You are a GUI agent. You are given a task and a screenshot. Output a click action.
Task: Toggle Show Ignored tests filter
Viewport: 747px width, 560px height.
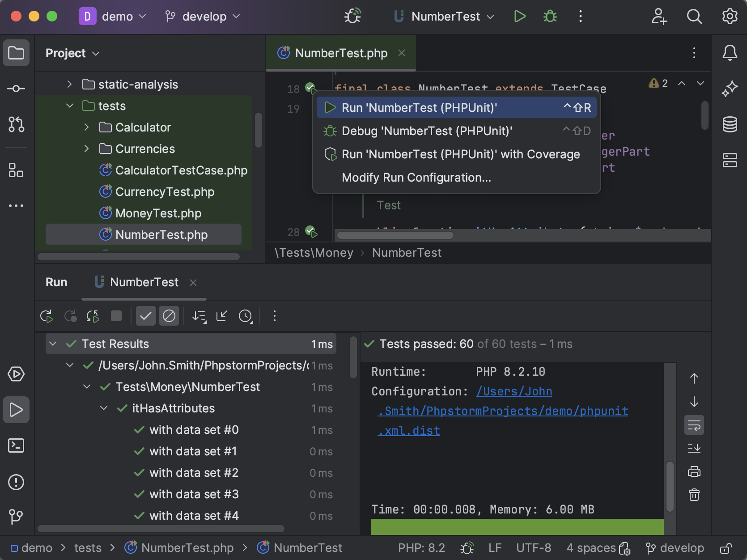tap(169, 316)
